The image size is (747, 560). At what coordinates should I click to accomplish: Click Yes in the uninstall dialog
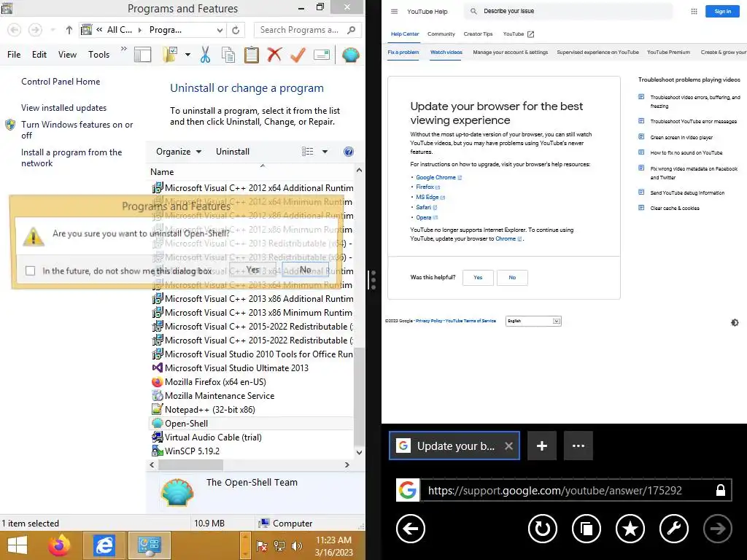coord(253,270)
